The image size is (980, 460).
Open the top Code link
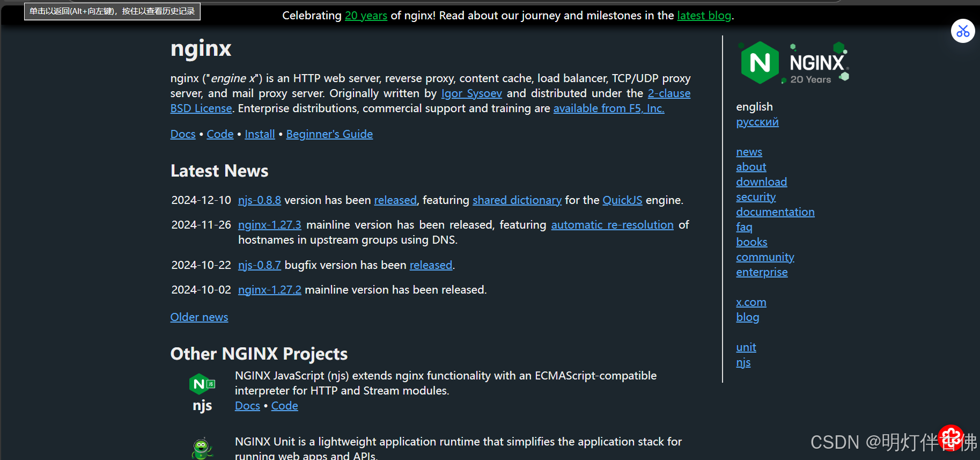pyautogui.click(x=220, y=134)
